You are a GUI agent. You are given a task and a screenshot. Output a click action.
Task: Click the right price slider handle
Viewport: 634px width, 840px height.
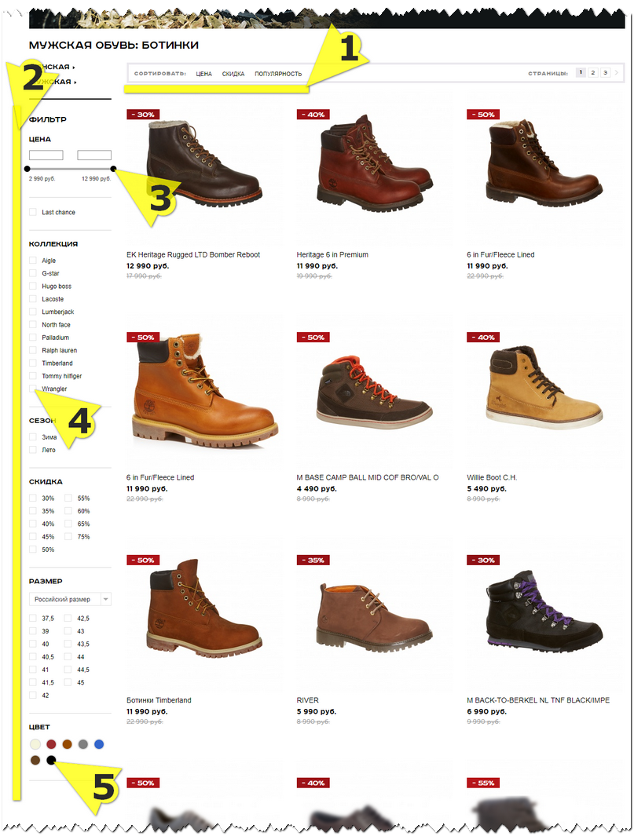pyautogui.click(x=113, y=169)
